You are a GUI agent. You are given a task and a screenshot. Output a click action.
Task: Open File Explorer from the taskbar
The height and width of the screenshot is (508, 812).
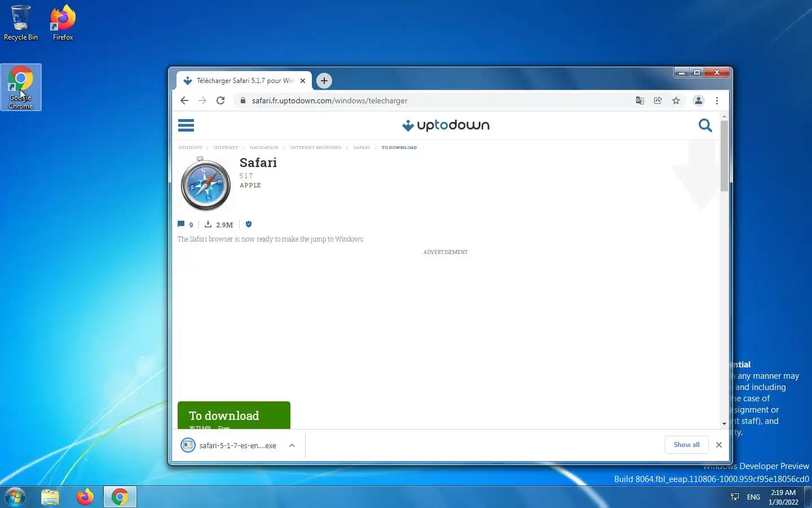pos(50,497)
